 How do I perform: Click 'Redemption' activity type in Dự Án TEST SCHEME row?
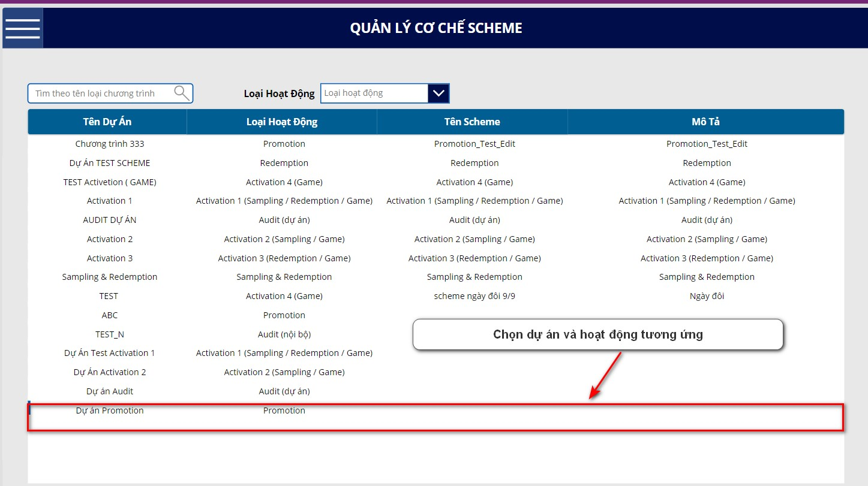(284, 163)
